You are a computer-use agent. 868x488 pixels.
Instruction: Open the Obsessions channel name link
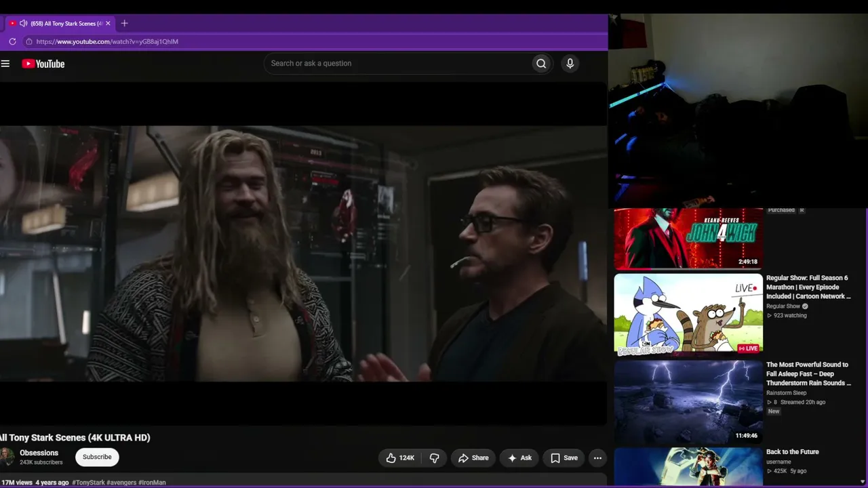point(39,453)
